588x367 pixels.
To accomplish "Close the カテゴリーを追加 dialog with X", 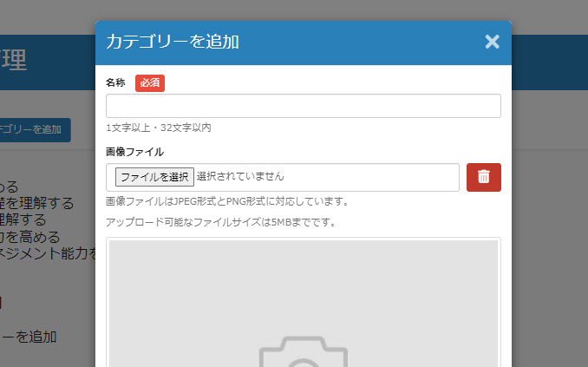I will point(492,42).
